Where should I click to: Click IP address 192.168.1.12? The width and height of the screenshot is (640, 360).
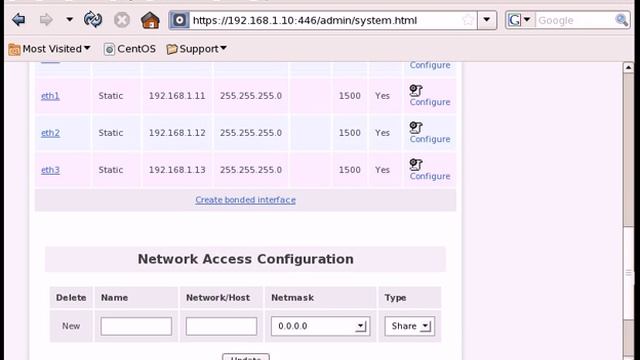coord(177,133)
